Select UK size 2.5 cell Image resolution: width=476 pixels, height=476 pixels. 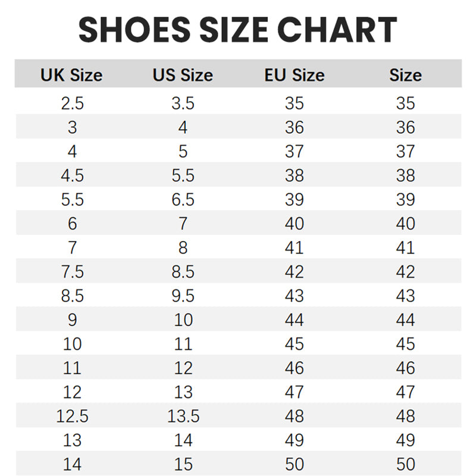(x=72, y=104)
